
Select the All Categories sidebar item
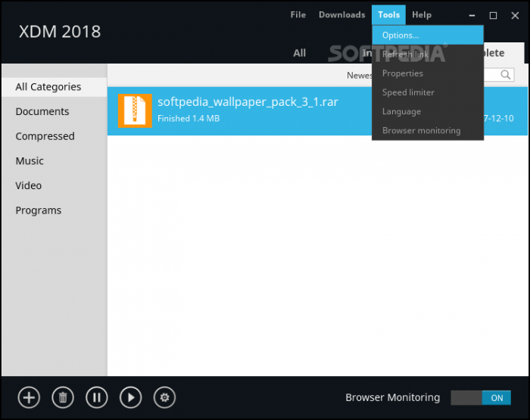[x=55, y=87]
